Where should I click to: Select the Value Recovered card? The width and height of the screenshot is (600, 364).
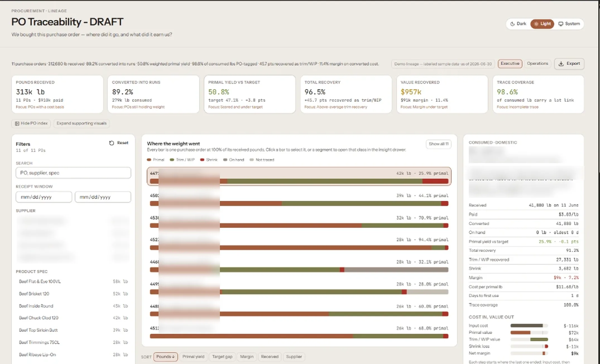(442, 94)
